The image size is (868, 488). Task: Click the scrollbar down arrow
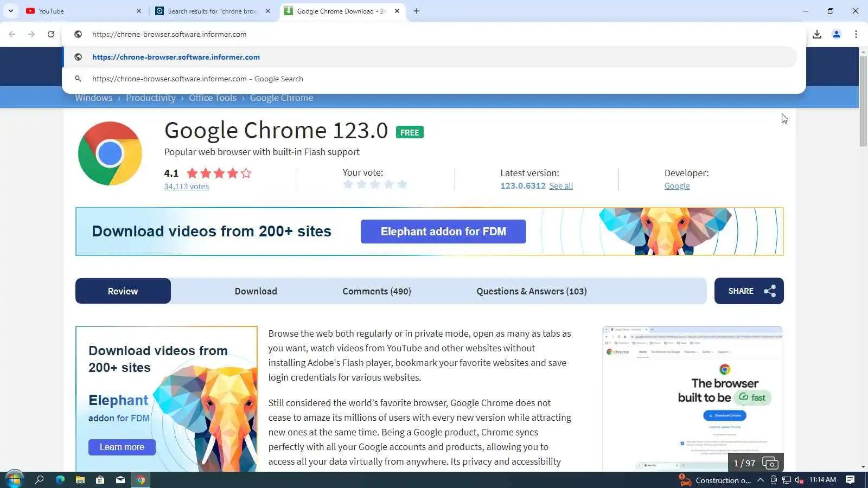click(x=863, y=467)
